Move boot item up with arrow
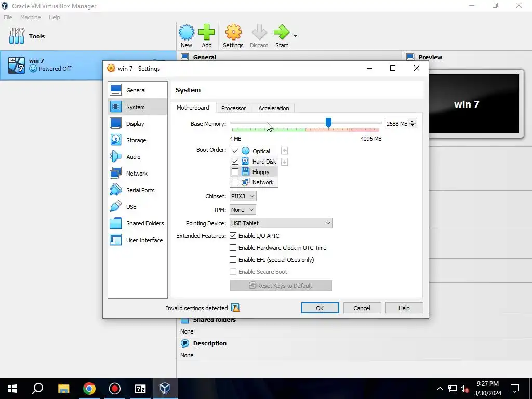 pyautogui.click(x=284, y=151)
